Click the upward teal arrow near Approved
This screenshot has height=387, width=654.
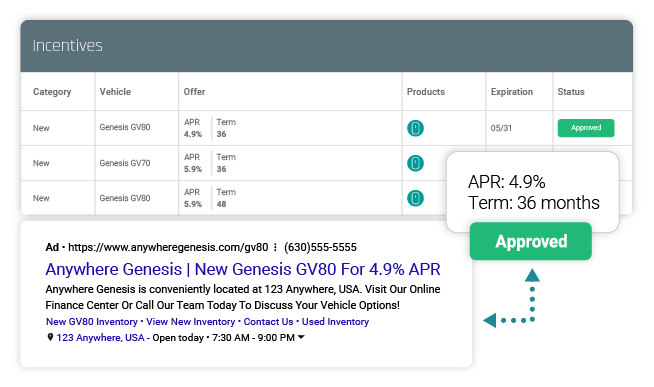tap(532, 275)
